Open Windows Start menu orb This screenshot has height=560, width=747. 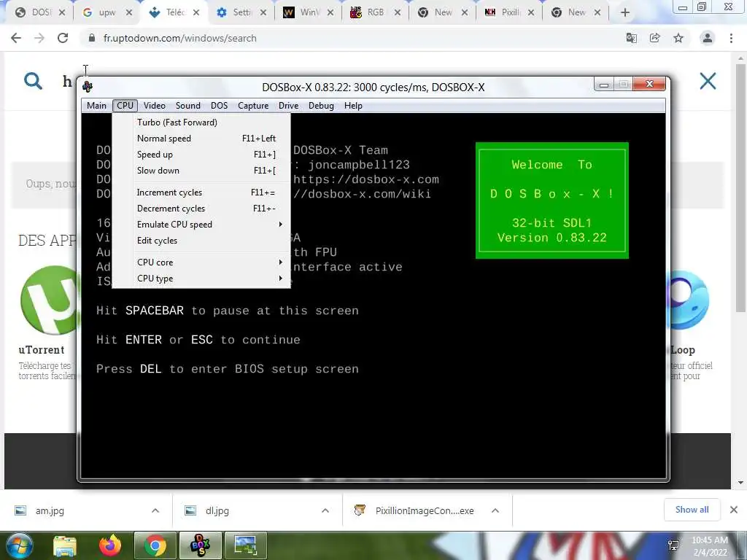coord(20,545)
